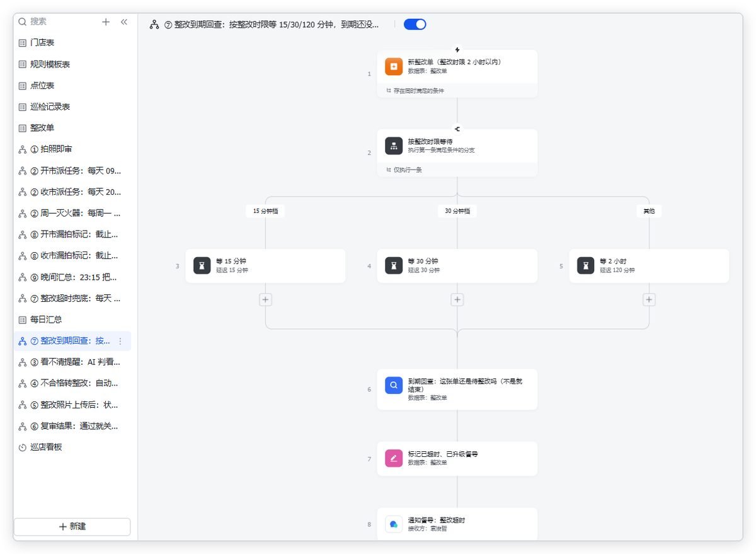The height and width of the screenshot is (554, 756).
Task: Click the branch icon on 按整改时限等待 node
Action: click(x=394, y=146)
